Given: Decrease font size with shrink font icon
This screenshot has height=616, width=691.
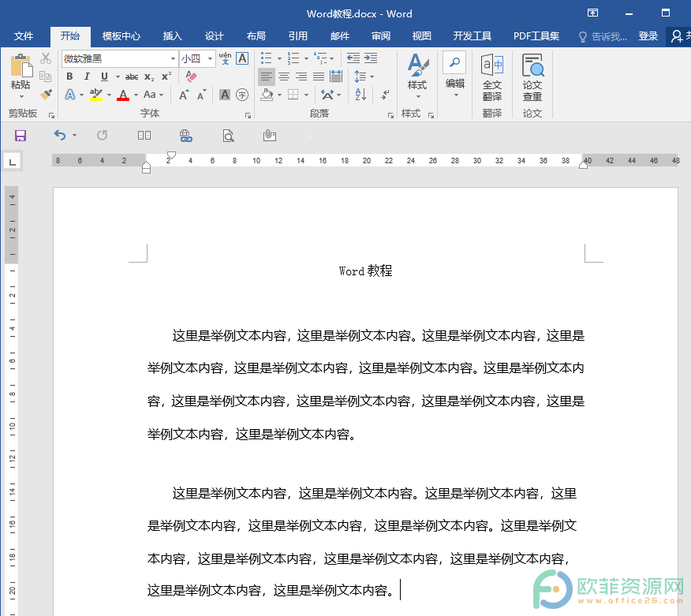Looking at the screenshot, I should [201, 95].
